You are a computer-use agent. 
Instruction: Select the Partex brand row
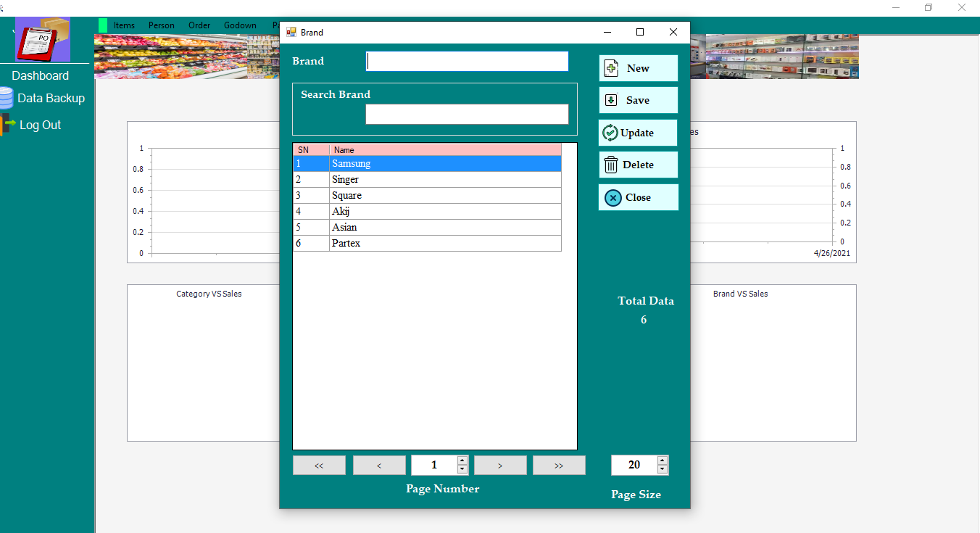click(x=427, y=244)
